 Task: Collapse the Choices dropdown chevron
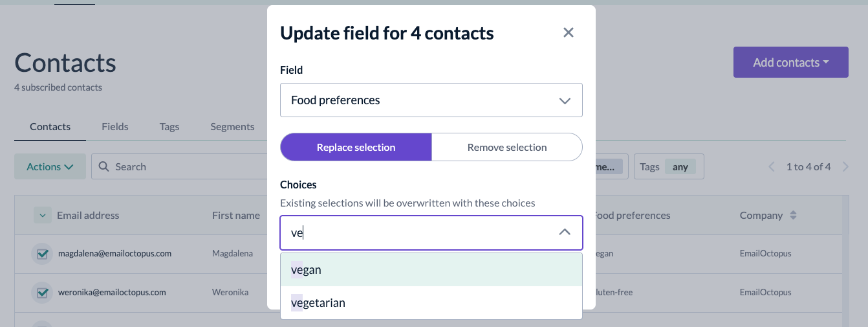pos(565,232)
